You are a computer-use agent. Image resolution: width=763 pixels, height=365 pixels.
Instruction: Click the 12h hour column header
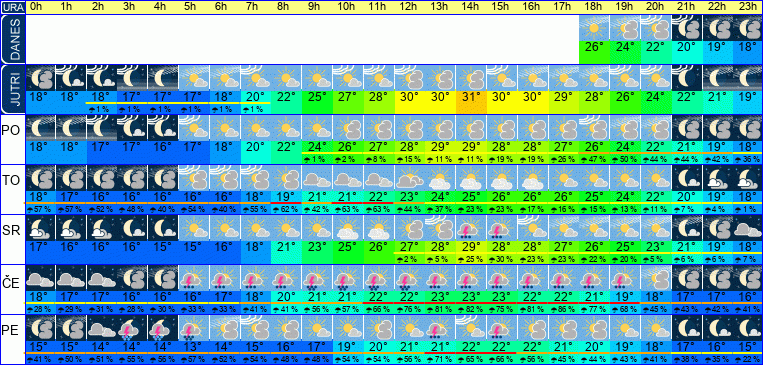(410, 7)
